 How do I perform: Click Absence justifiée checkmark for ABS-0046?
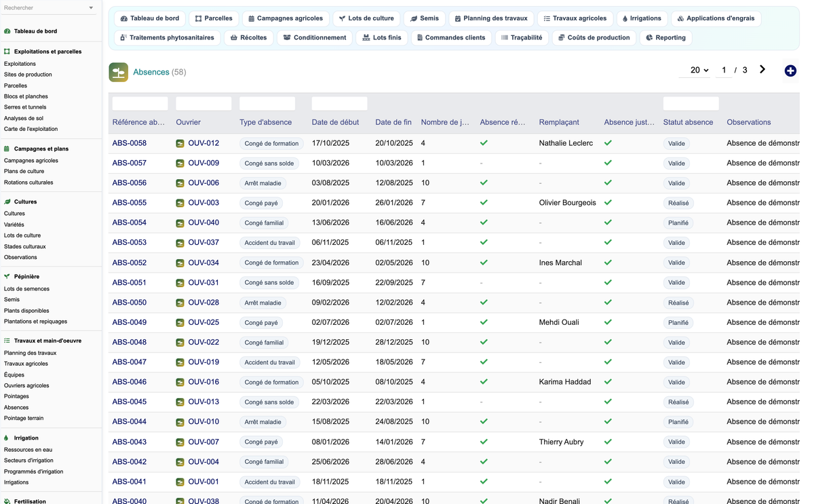(608, 382)
